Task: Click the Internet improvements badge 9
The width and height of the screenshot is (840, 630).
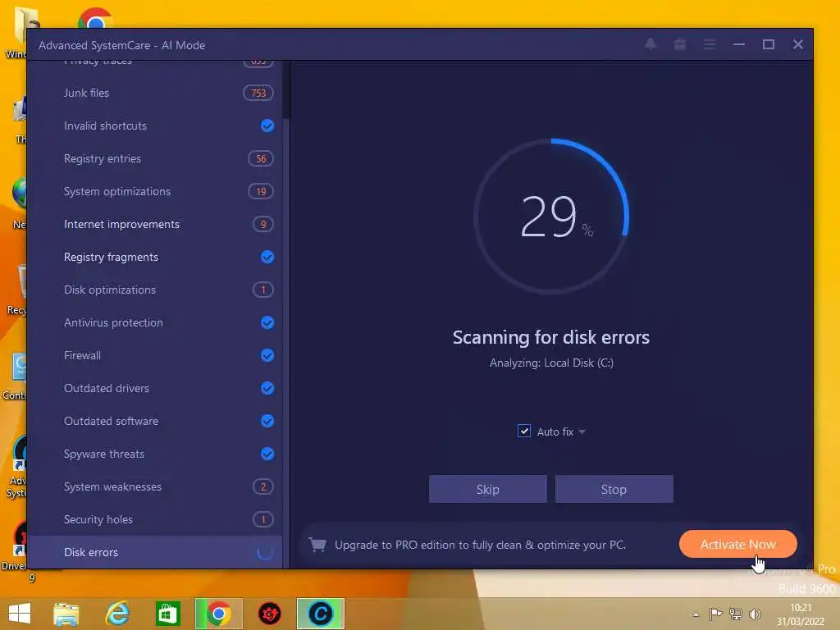Action: 263,224
